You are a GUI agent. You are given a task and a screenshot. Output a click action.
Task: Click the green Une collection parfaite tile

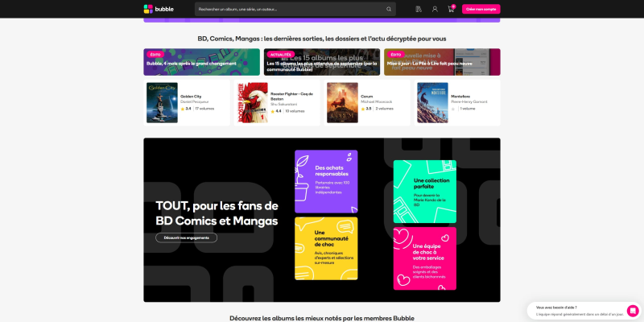coord(425,192)
